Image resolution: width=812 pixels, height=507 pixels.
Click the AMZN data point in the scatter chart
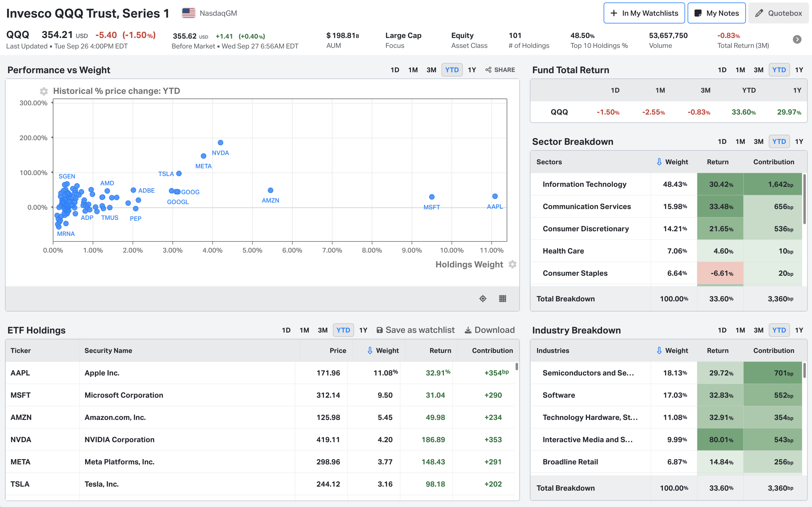pyautogui.click(x=270, y=190)
